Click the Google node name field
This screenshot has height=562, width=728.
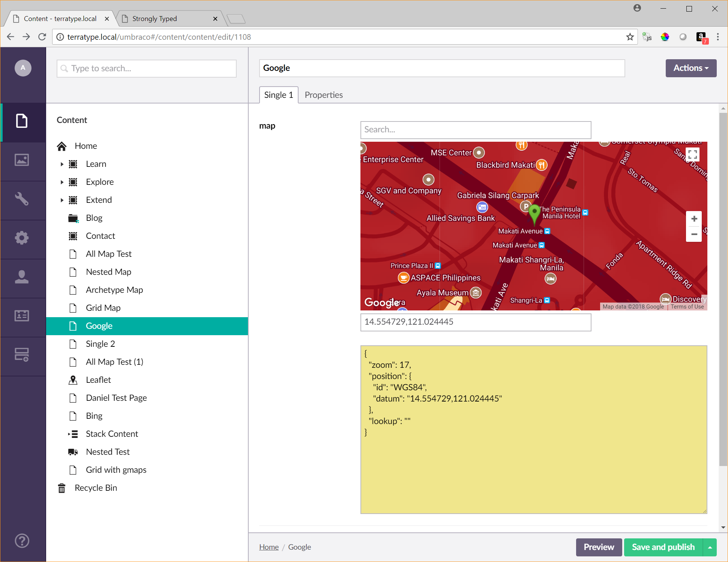442,68
